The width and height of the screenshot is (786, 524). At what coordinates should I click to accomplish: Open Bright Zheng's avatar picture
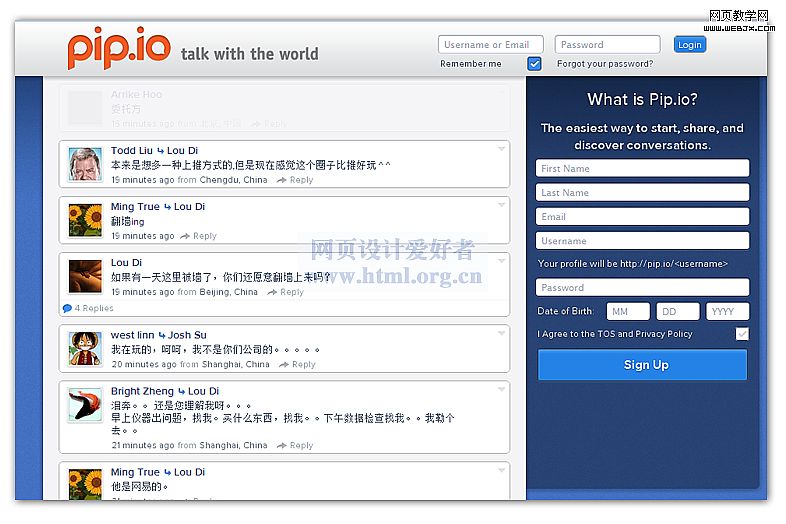click(x=85, y=405)
